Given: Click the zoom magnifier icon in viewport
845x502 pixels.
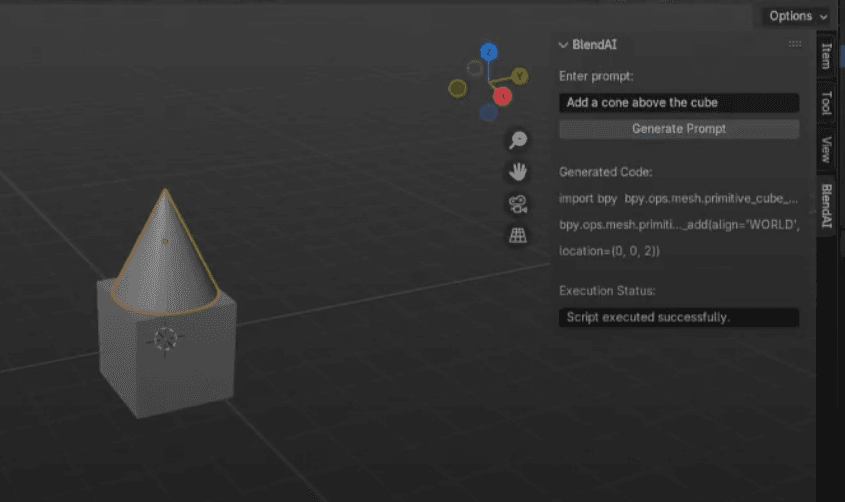Looking at the screenshot, I should click(x=518, y=140).
